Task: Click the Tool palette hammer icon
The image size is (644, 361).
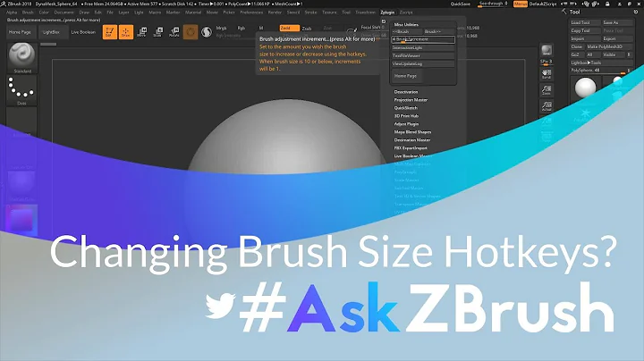Action: pos(564,12)
